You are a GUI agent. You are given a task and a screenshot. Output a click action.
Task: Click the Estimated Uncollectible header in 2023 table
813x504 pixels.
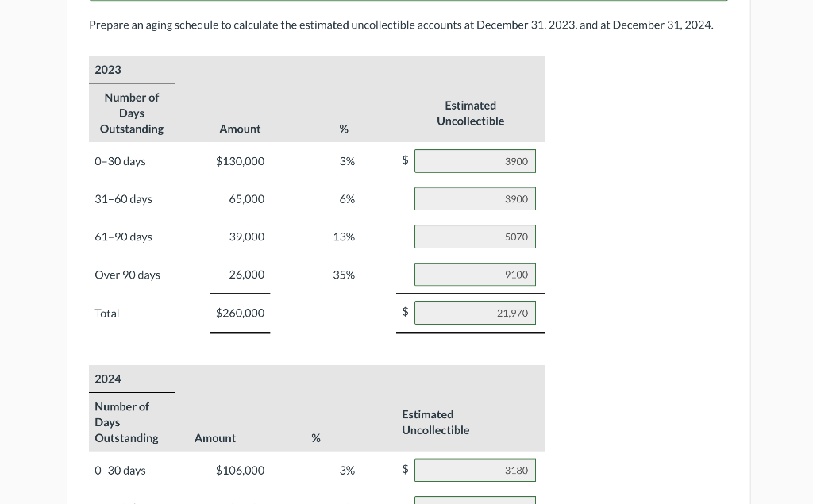point(470,113)
